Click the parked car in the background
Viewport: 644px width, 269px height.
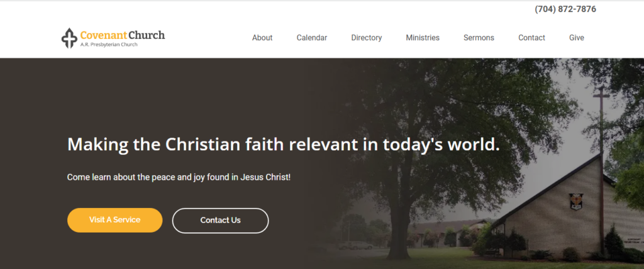click(357, 245)
